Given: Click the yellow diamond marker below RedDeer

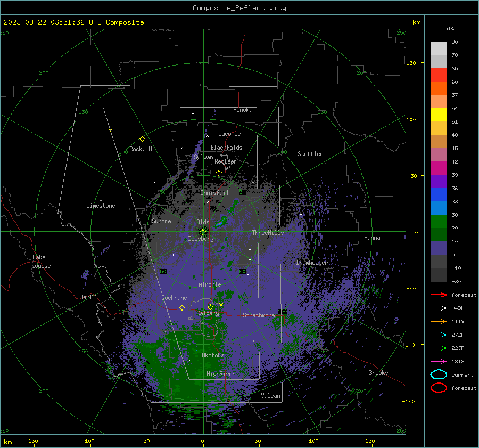Looking at the screenshot, I should (x=219, y=173).
